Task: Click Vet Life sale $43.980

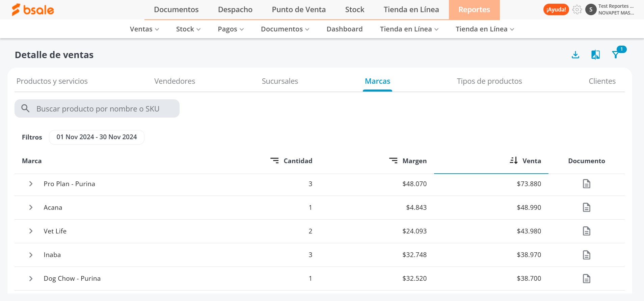Action: click(x=529, y=231)
